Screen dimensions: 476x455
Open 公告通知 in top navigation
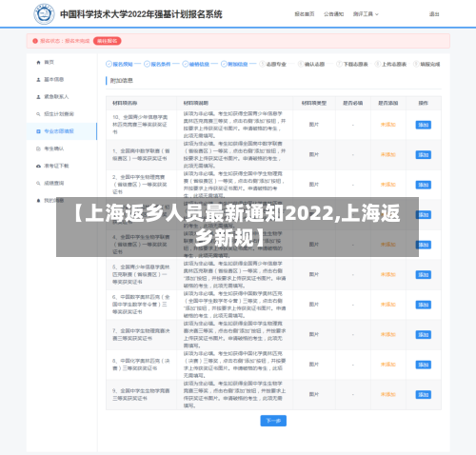(x=333, y=14)
